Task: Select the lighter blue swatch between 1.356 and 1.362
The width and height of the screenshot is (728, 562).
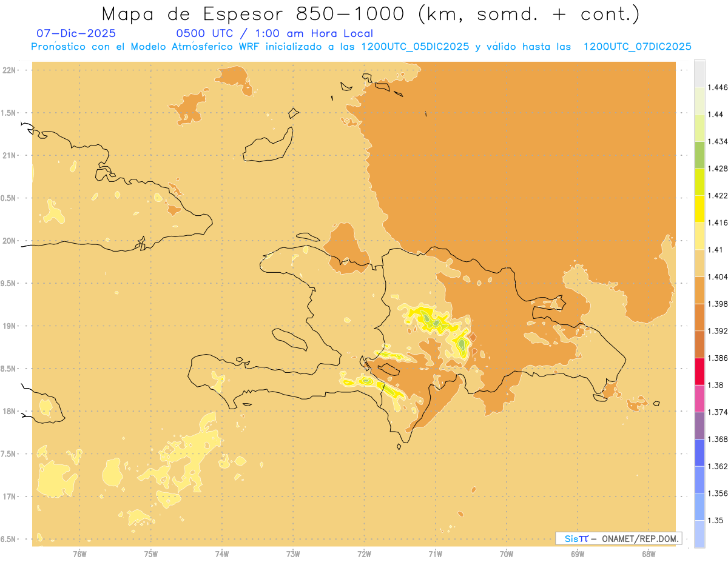Action: (x=699, y=480)
